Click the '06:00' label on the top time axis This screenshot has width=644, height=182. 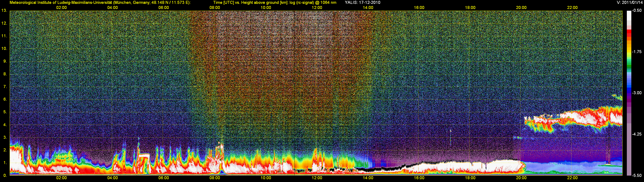(x=164, y=8)
